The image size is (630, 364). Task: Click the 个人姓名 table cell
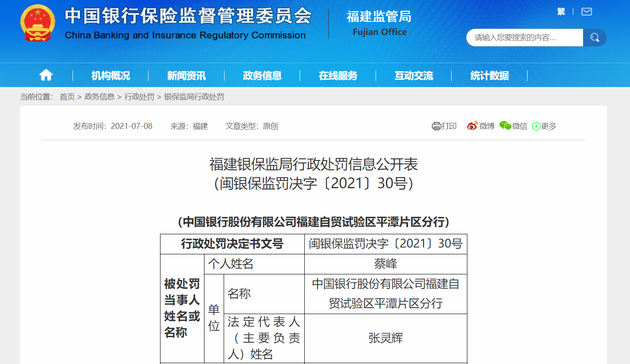tap(254, 264)
